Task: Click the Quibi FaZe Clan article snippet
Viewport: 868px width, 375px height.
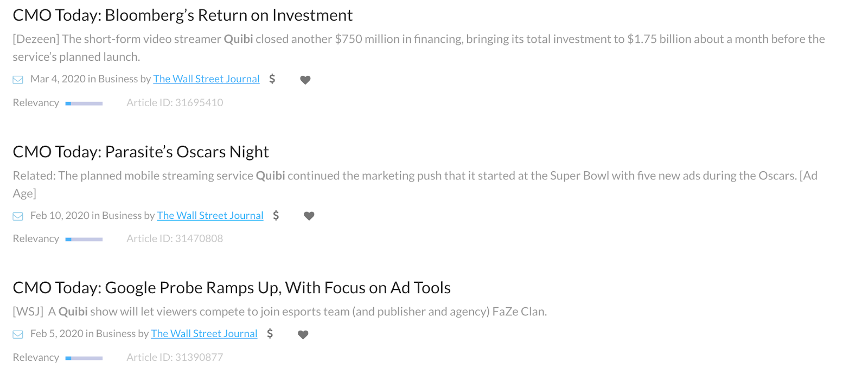Action: [x=280, y=312]
